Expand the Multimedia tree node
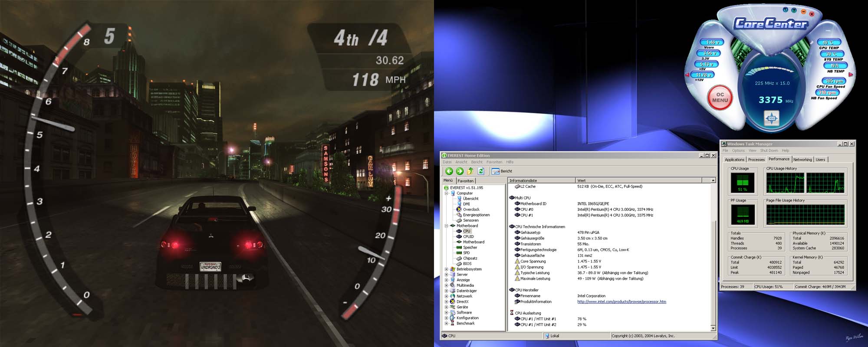 tap(446, 285)
